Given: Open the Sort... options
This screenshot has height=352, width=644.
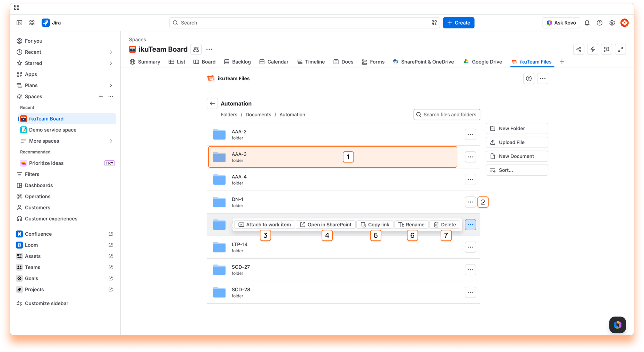Looking at the screenshot, I should (517, 170).
